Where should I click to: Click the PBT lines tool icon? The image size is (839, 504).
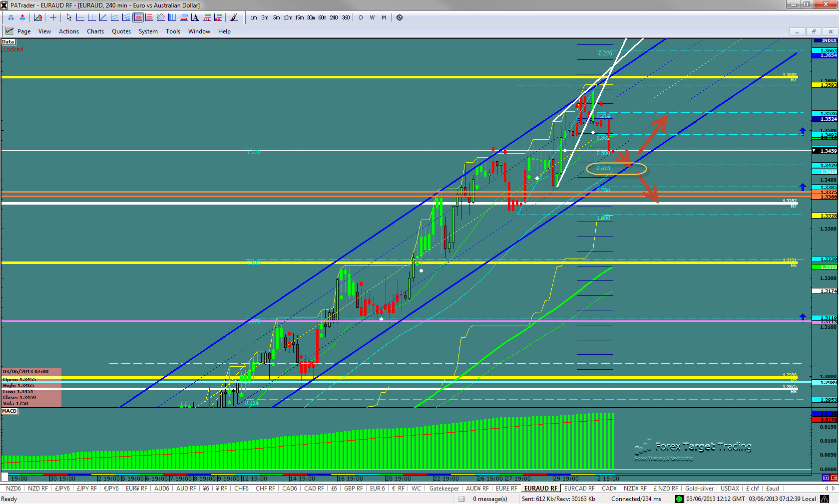[206, 17]
